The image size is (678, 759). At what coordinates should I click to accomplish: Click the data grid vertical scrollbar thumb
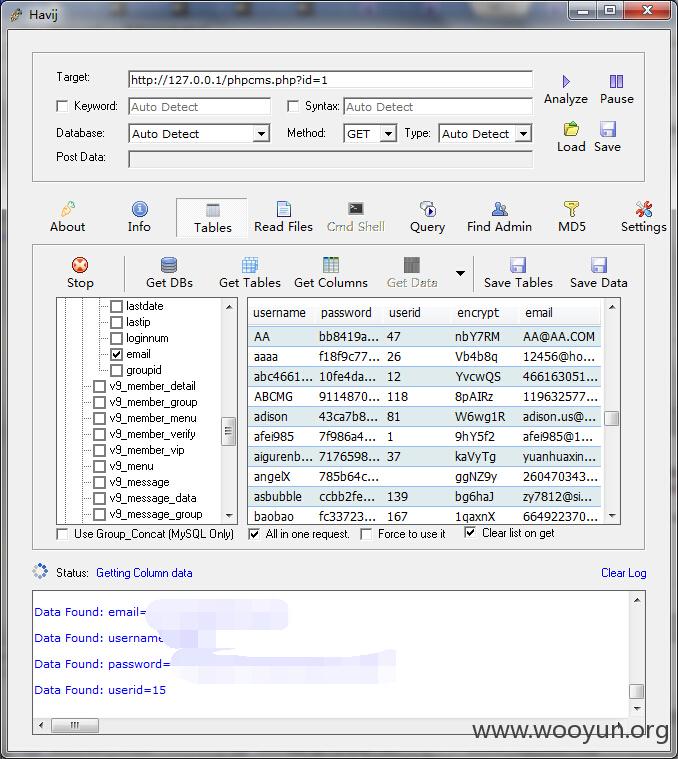[x=612, y=418]
